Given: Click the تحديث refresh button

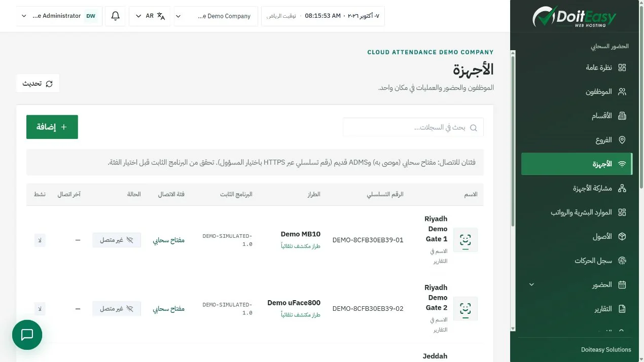Looking at the screenshot, I should coord(38,83).
